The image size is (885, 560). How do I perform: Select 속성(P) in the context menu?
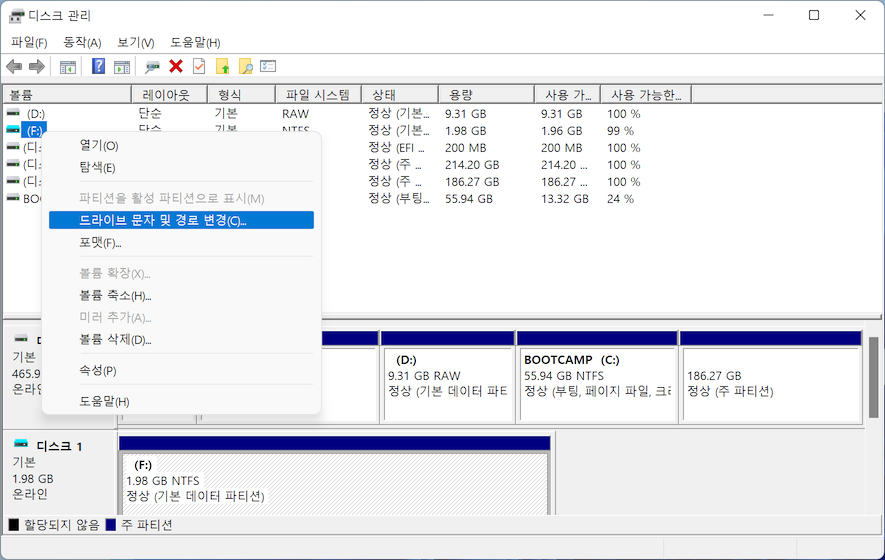[98, 371]
